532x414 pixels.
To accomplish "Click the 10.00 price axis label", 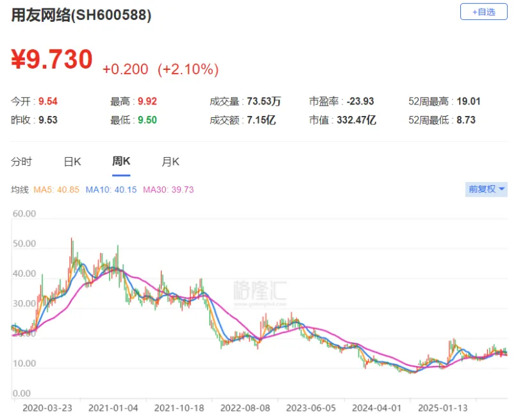I will [x=24, y=363].
